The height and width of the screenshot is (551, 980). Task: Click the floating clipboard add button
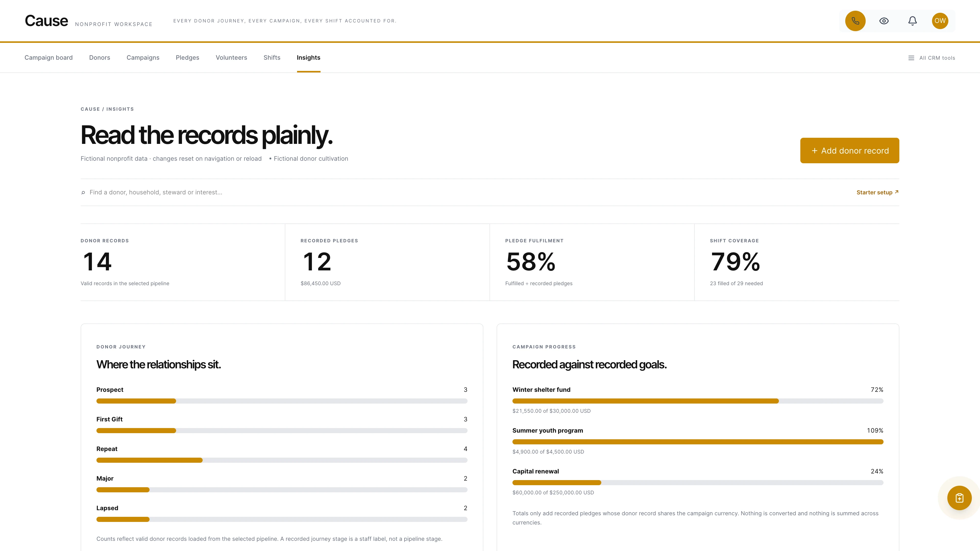(x=959, y=498)
